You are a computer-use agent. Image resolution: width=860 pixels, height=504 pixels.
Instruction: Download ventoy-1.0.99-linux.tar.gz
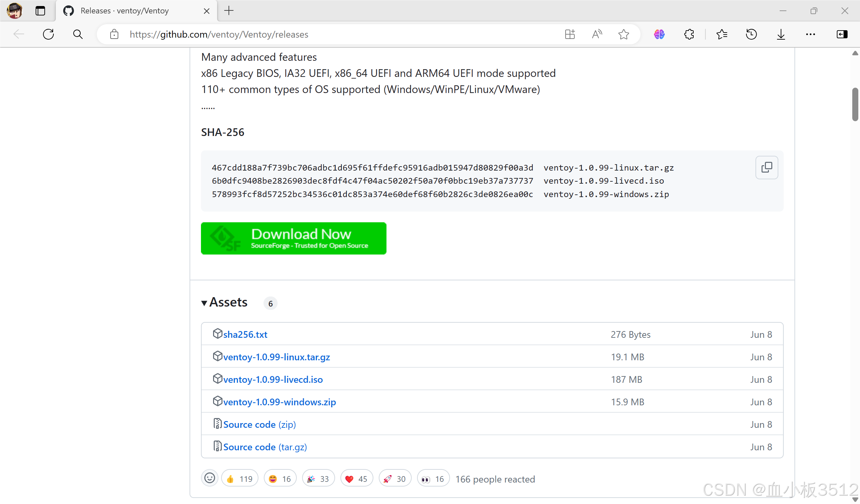(x=277, y=357)
